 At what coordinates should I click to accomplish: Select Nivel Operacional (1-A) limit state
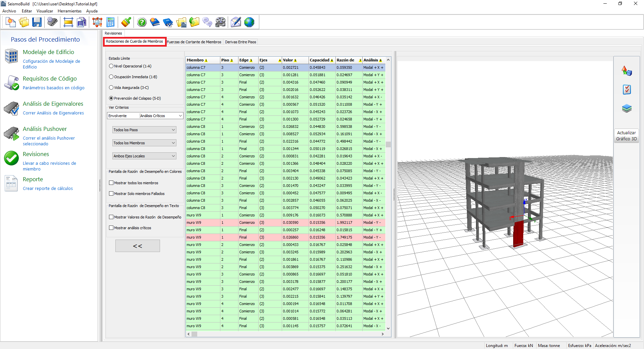coord(111,66)
